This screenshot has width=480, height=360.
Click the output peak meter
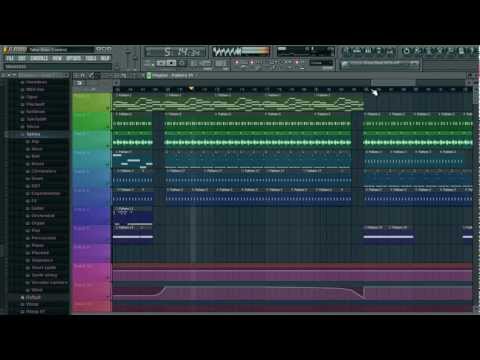(256, 52)
